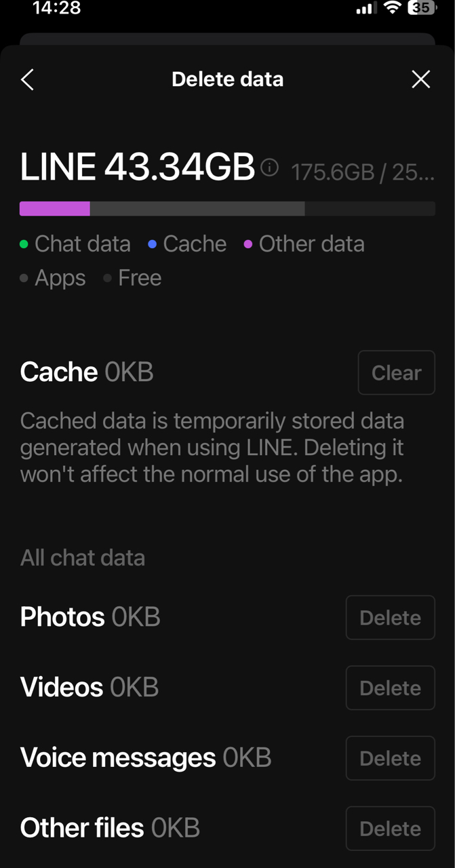Tap the back arrow icon
This screenshot has width=455, height=868.
(27, 79)
